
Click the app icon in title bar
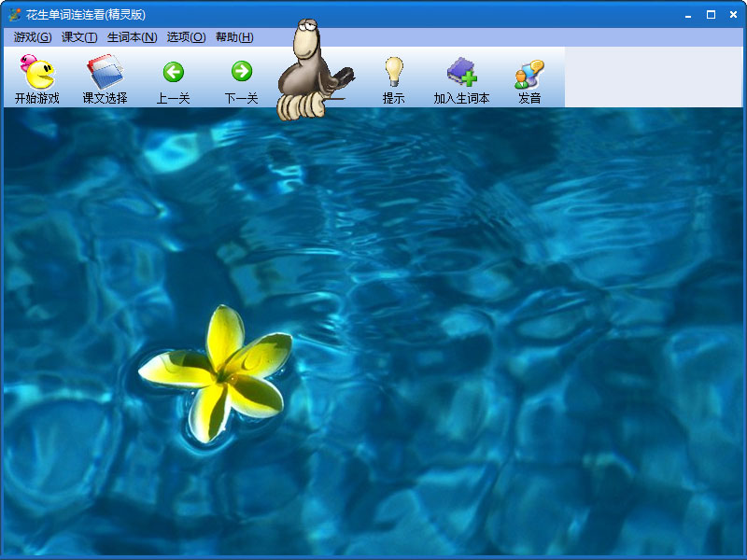click(x=15, y=15)
